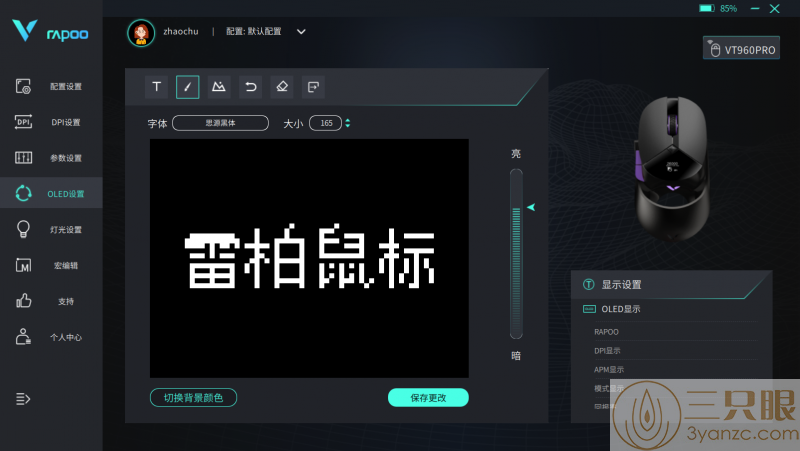This screenshot has height=451, width=800.
Task: Click the OLED显示 screen icon
Action: [x=589, y=309]
